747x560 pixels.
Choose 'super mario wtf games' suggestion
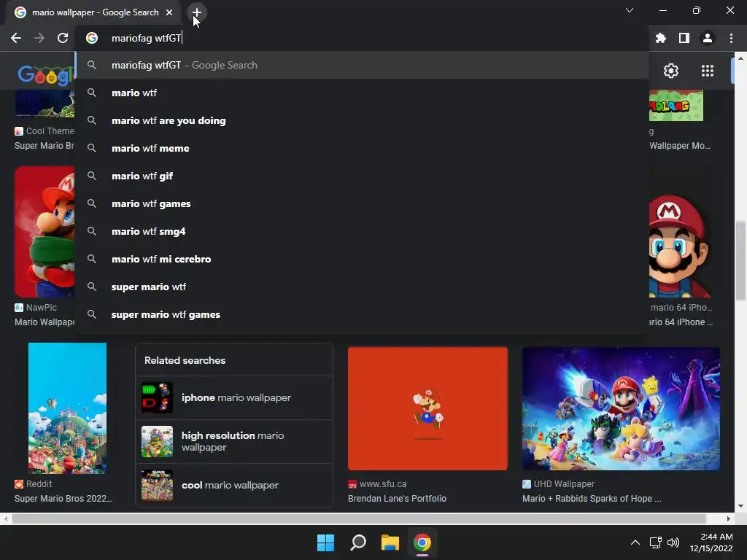[x=362, y=314]
